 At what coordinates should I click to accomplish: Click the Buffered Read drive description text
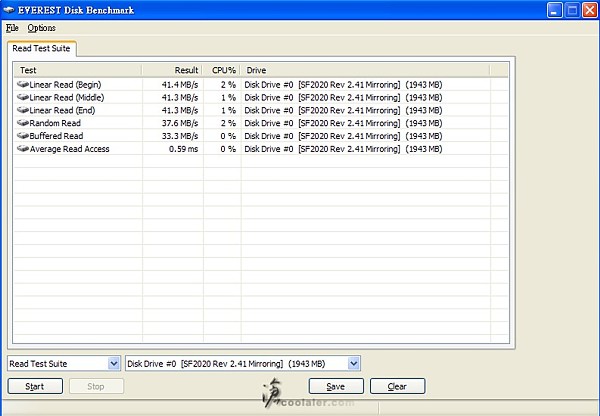click(343, 136)
